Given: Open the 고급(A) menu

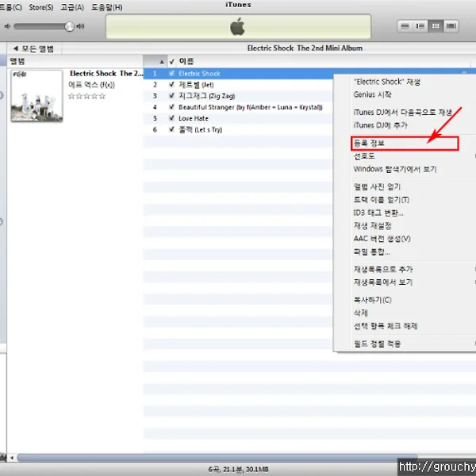Looking at the screenshot, I should tap(72, 7).
